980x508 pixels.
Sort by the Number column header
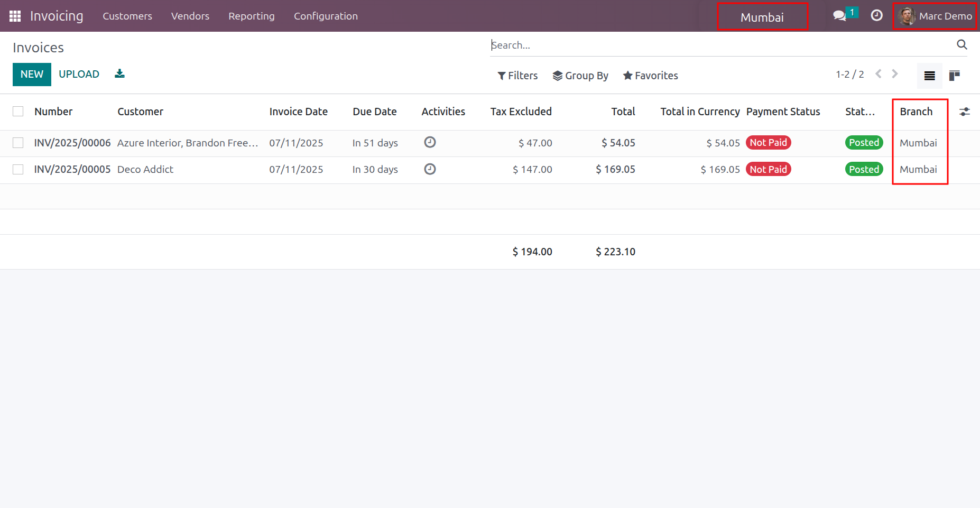click(53, 112)
